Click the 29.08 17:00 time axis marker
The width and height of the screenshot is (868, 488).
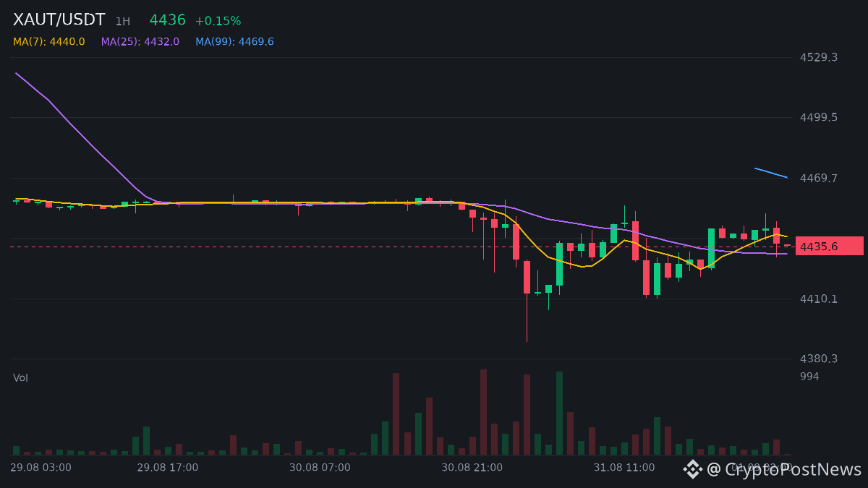pyautogui.click(x=168, y=468)
